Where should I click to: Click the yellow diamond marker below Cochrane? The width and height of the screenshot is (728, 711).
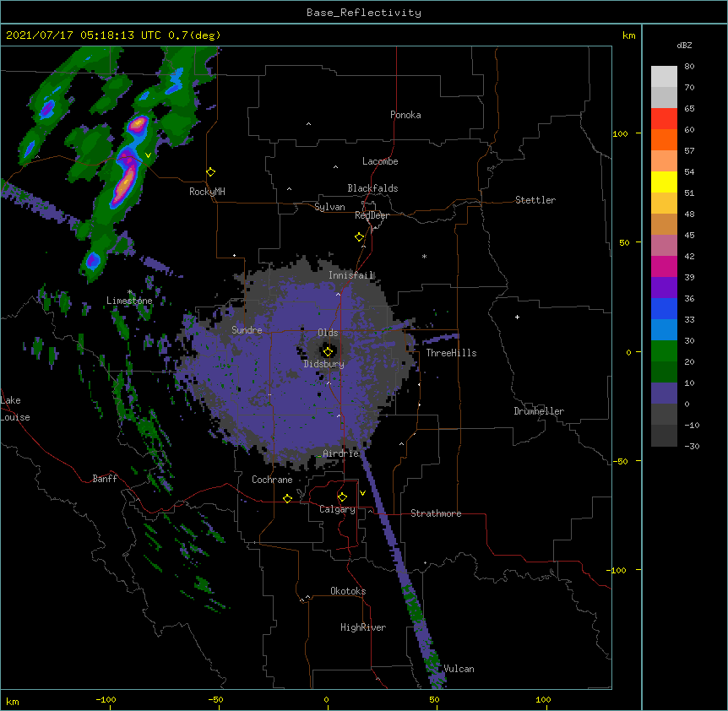[287, 498]
